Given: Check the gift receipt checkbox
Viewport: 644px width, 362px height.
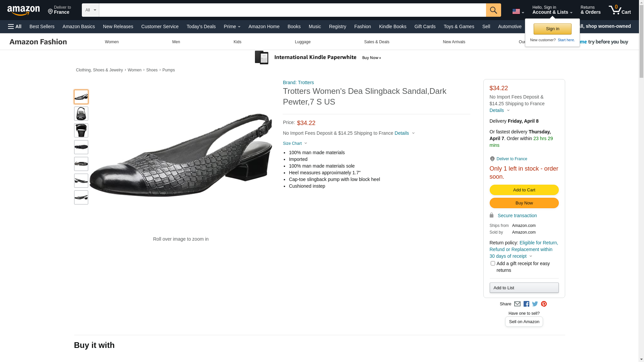Looking at the screenshot, I should 493,263.
